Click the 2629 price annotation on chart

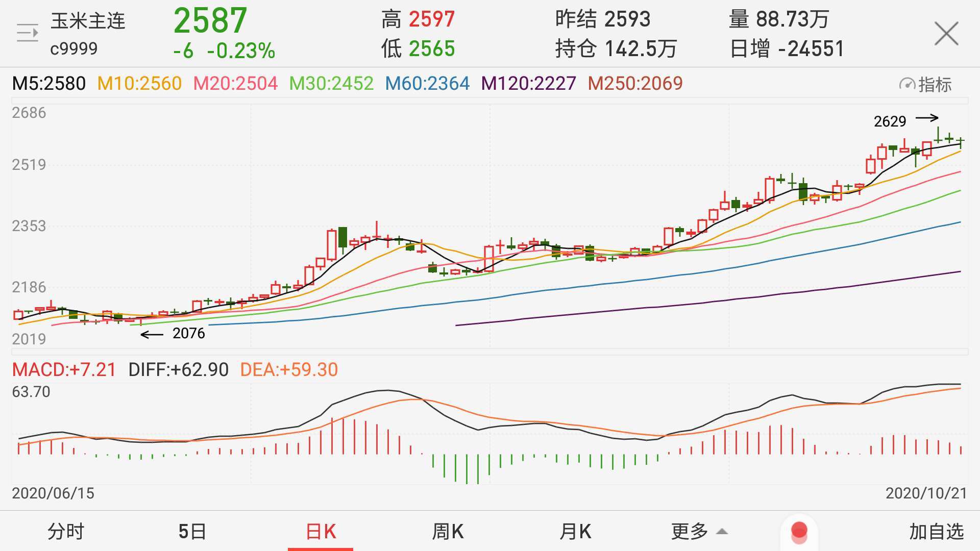pos(891,121)
